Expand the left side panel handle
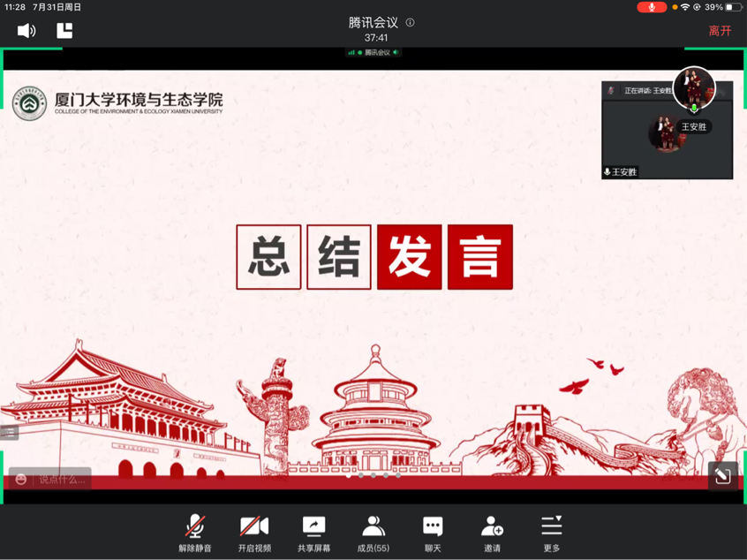Screen dimensions: 747x560 [x=9, y=432]
